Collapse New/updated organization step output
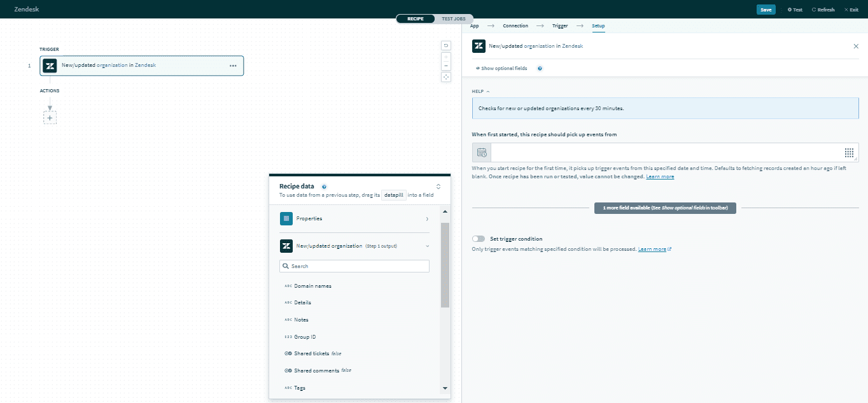868x403 pixels. pyautogui.click(x=427, y=246)
